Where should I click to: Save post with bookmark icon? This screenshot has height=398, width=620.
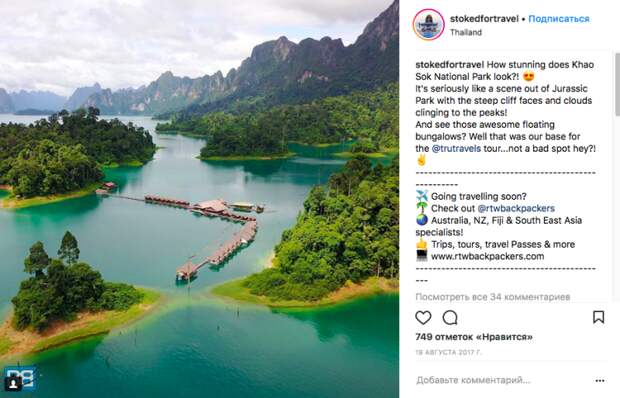(598, 317)
